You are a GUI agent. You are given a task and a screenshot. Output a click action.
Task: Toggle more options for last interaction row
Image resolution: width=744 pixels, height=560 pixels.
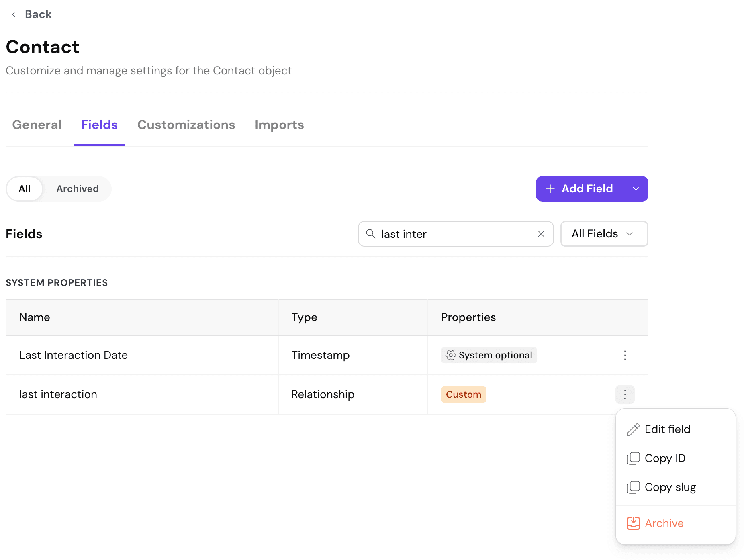click(625, 394)
